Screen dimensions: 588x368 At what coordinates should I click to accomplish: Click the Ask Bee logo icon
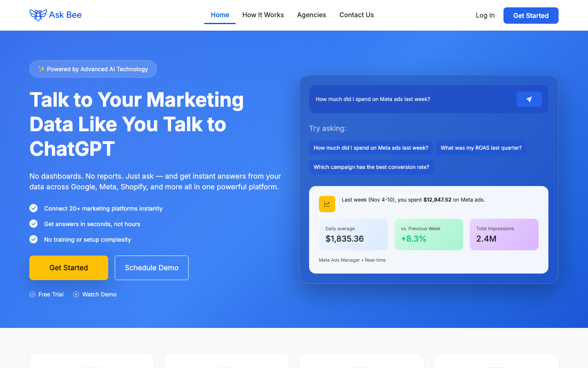(38, 15)
